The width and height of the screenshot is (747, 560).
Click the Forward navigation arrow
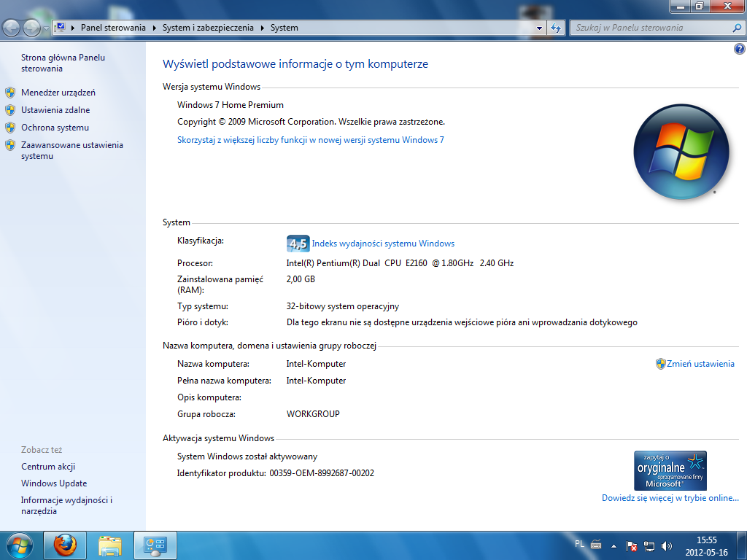pyautogui.click(x=31, y=28)
